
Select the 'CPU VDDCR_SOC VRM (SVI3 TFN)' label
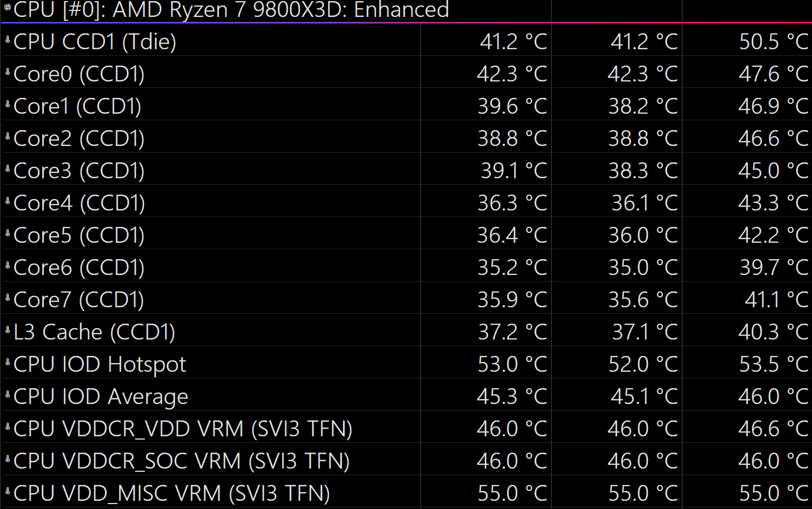click(182, 461)
